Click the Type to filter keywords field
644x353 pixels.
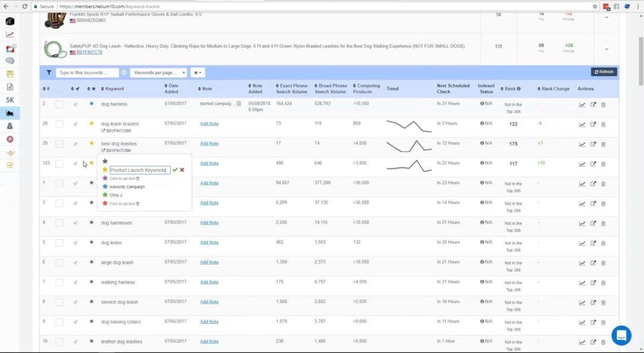(x=88, y=72)
